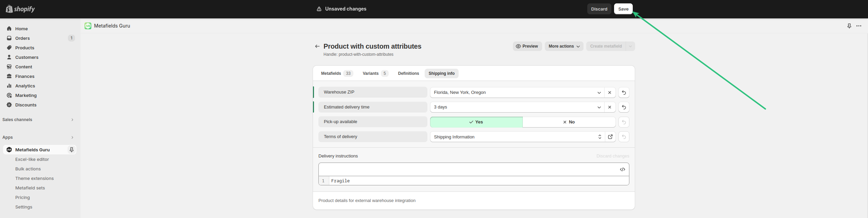
Task: Click the Orders inbox icon
Action: 9,38
